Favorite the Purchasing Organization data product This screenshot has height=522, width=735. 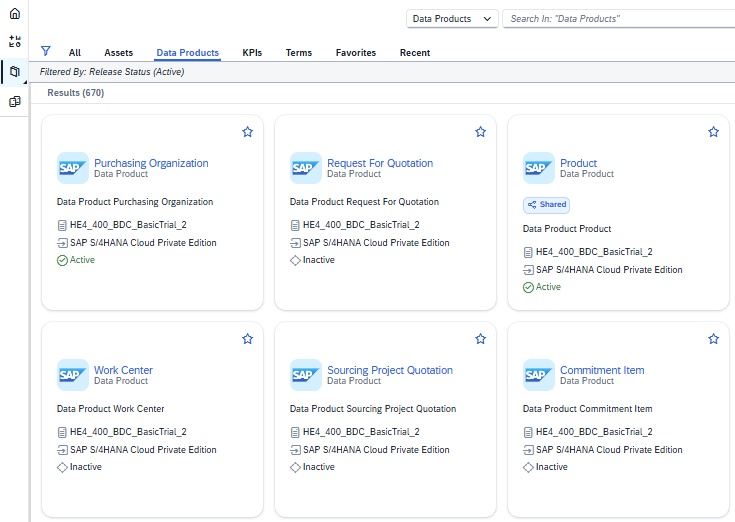(x=247, y=132)
